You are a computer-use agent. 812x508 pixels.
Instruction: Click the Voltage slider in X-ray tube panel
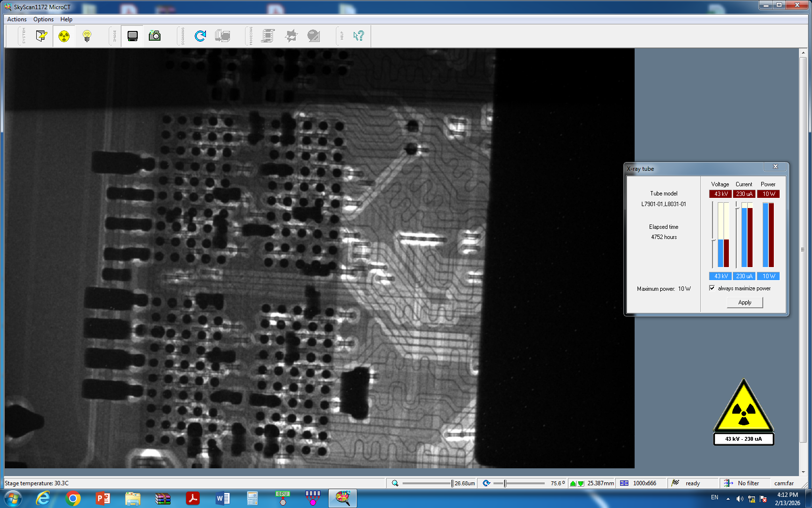coord(713,239)
